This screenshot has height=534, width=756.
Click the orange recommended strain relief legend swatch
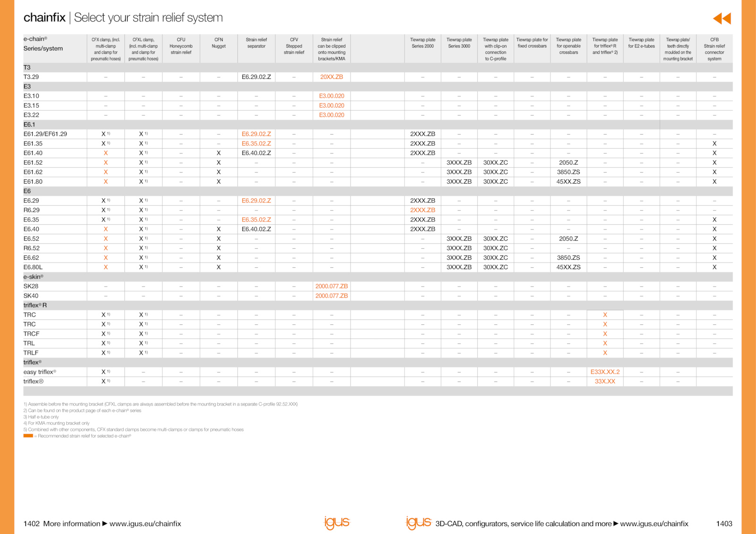coord(28,436)
